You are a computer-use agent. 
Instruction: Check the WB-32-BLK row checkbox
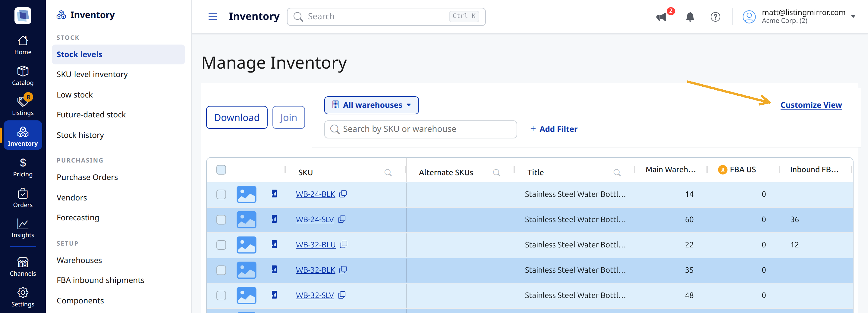[221, 270]
